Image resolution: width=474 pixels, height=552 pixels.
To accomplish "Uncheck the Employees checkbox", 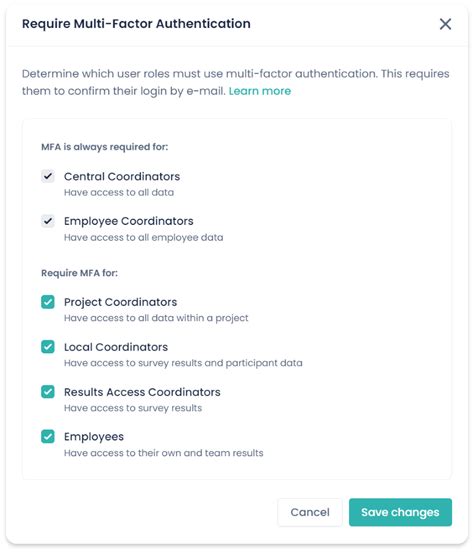I will pos(48,437).
